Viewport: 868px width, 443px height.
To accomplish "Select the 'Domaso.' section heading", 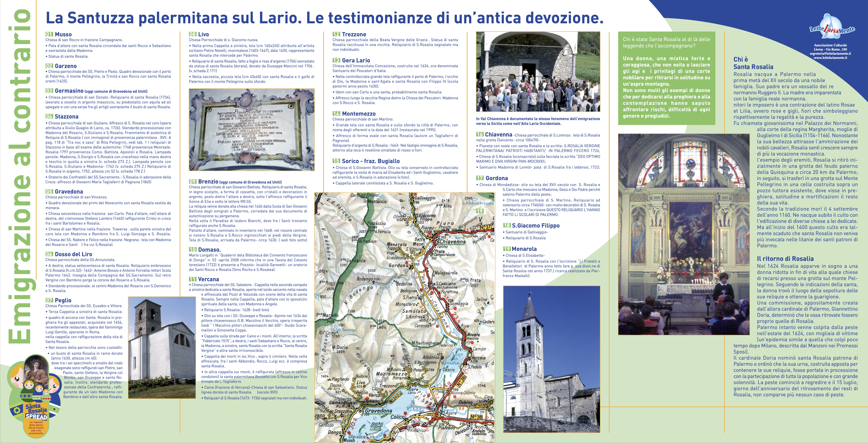I will [210, 250].
